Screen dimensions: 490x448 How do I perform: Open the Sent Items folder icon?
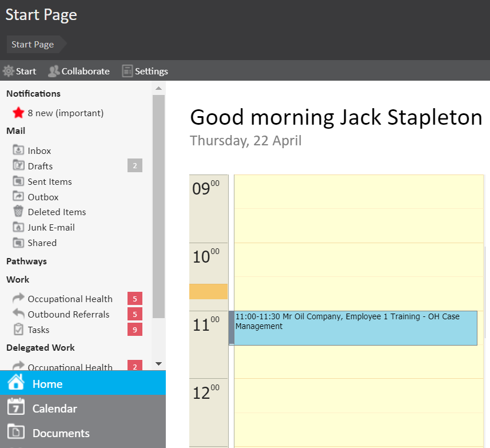point(18,181)
